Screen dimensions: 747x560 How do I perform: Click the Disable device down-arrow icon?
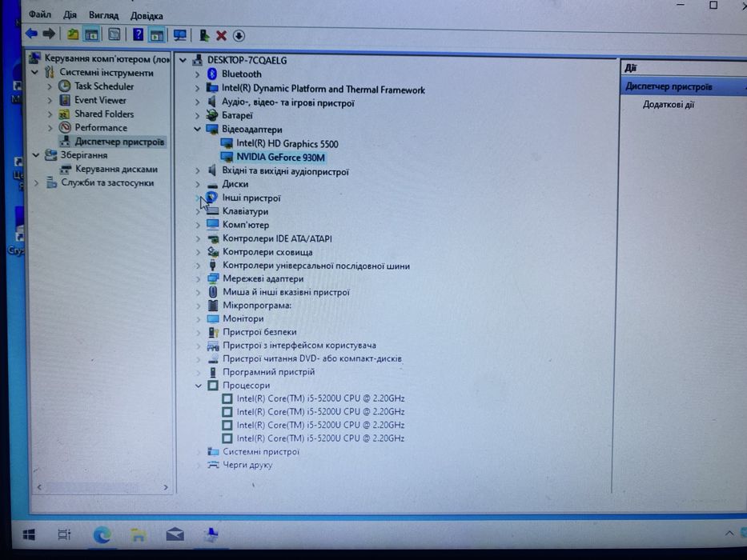click(x=239, y=36)
